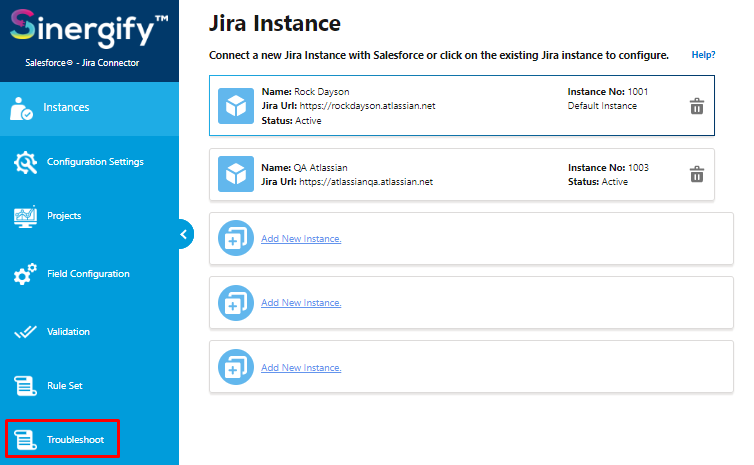
Task: Click the third Add New Instance link
Action: (301, 367)
